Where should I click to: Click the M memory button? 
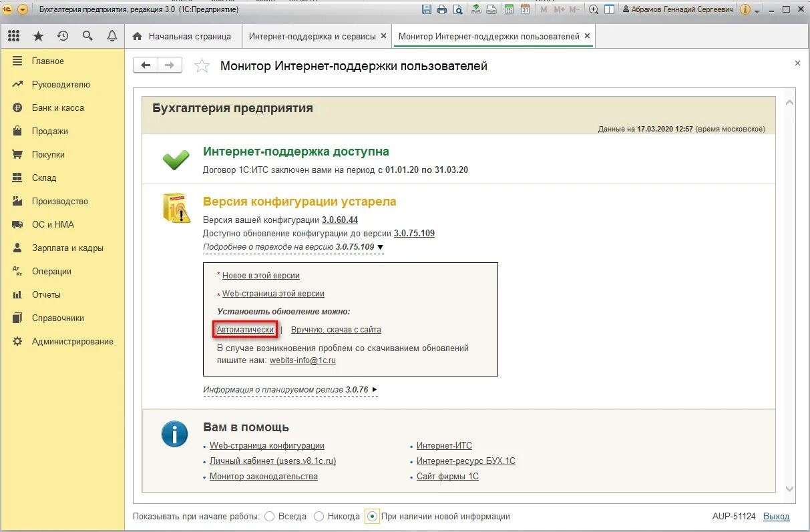544,9
